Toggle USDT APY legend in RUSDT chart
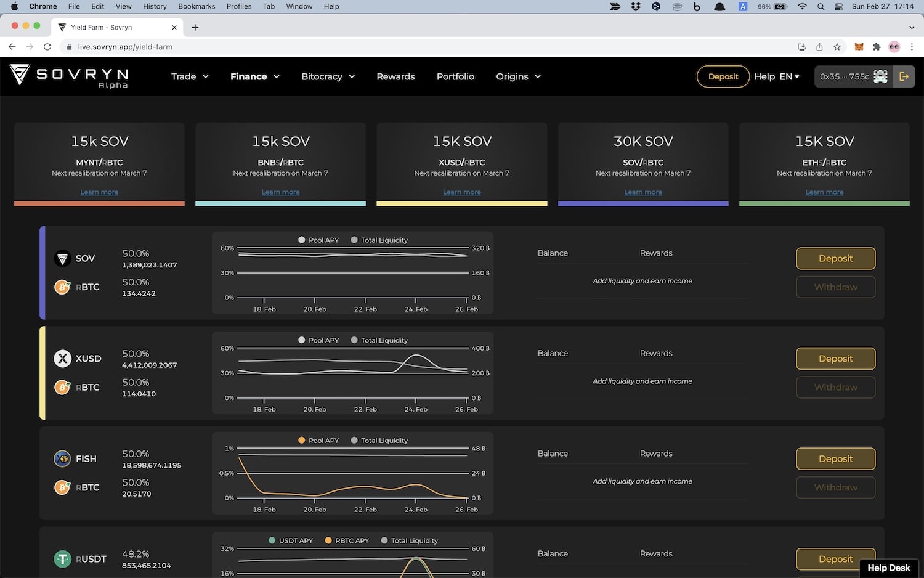The height and width of the screenshot is (578, 924). tap(291, 540)
